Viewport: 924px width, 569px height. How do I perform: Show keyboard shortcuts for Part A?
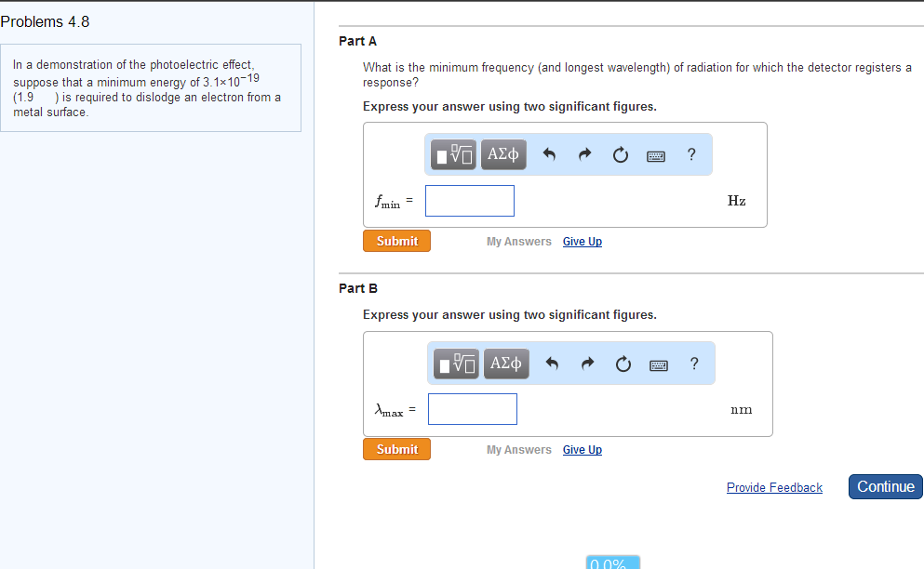click(x=656, y=156)
